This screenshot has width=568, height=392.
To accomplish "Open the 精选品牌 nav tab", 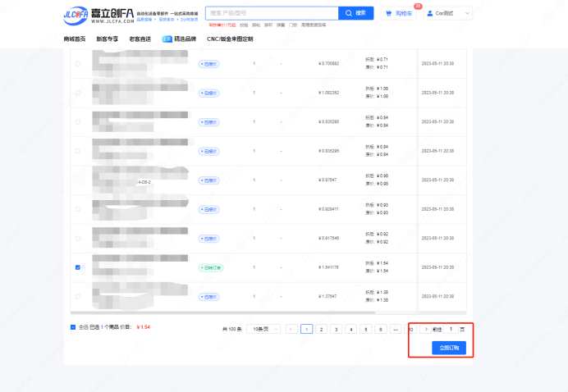I will click(180, 39).
